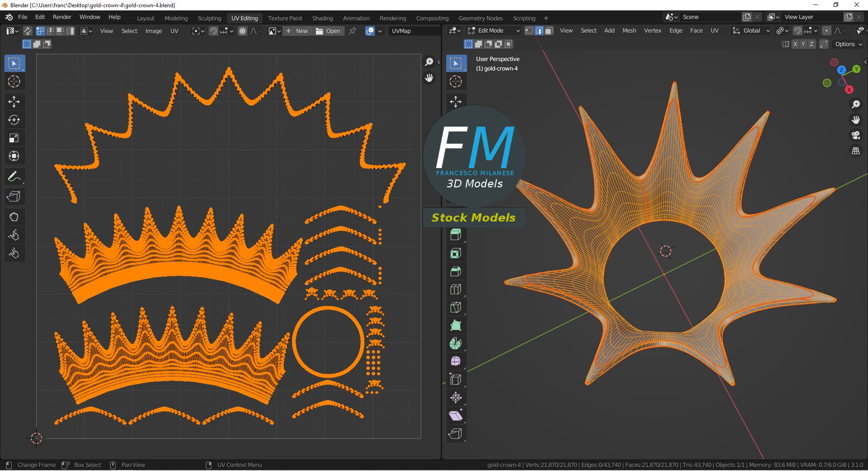This screenshot has width=868, height=471.
Task: Click the Bevel tool in 3D viewport
Action: click(x=456, y=271)
